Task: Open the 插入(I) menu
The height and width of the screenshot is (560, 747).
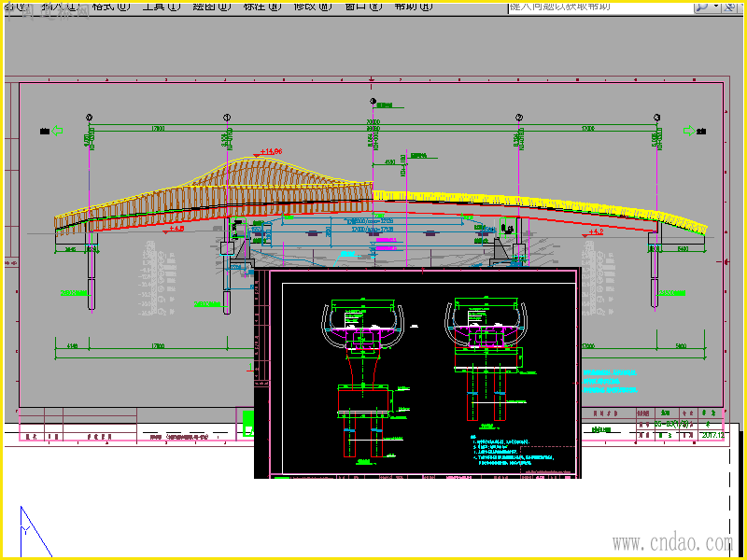Action: [61, 7]
